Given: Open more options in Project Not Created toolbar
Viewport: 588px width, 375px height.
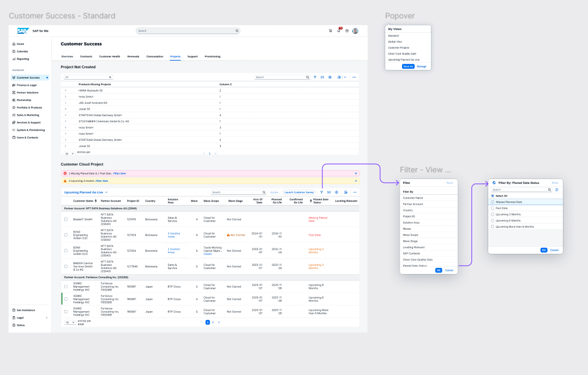Looking at the screenshot, I should [x=354, y=78].
